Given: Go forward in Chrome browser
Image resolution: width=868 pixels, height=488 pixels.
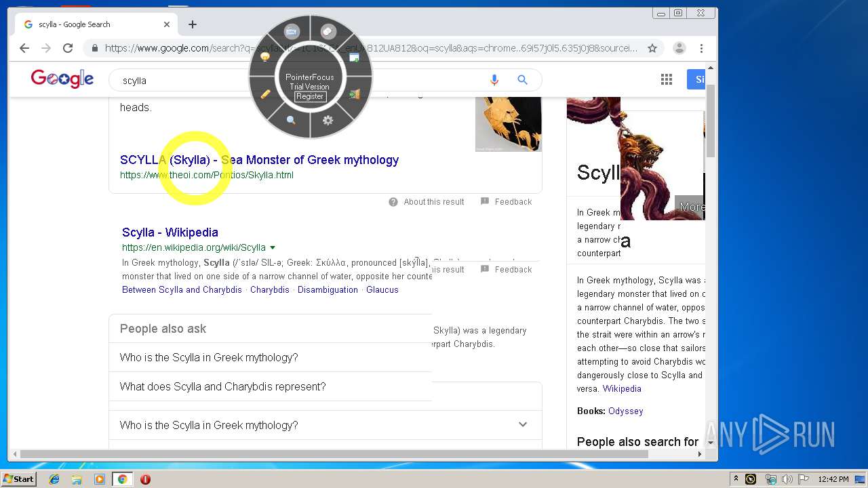Looking at the screenshot, I should 46,48.
